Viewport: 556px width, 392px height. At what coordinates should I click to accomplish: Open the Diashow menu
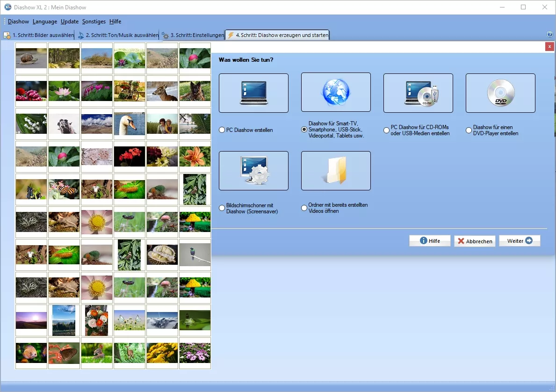pos(18,22)
